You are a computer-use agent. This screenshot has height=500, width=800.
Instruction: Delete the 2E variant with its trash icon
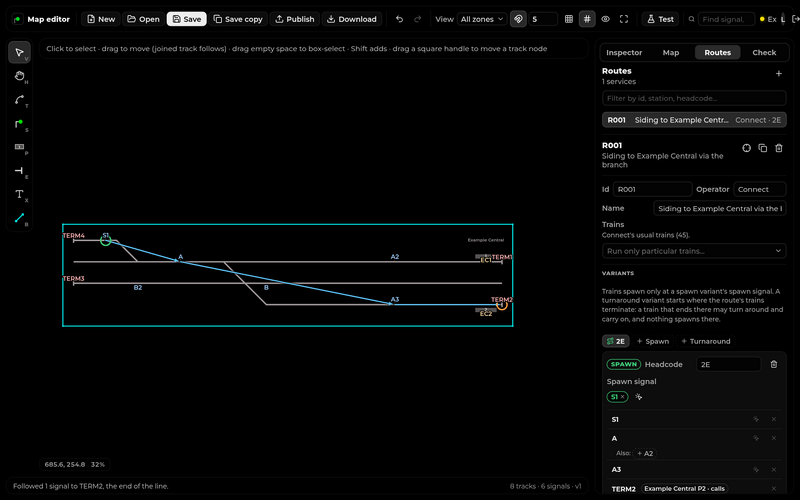coord(773,364)
